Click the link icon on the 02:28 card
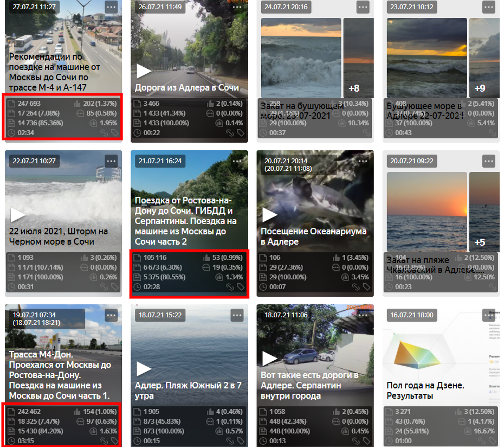The width and height of the screenshot is (504, 447). click(230, 287)
